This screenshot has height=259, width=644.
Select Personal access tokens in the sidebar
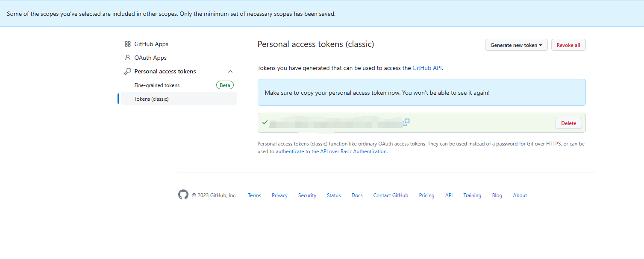(165, 71)
